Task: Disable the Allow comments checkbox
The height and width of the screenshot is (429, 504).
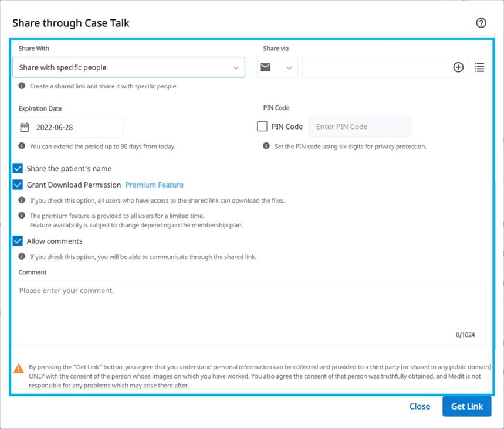Action: point(18,241)
